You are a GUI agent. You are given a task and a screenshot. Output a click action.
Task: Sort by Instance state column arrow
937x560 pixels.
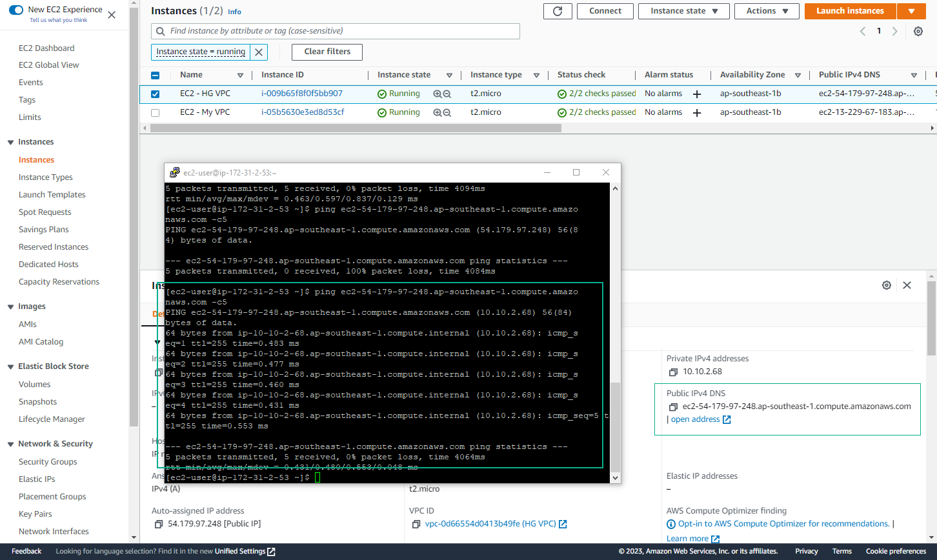click(449, 75)
